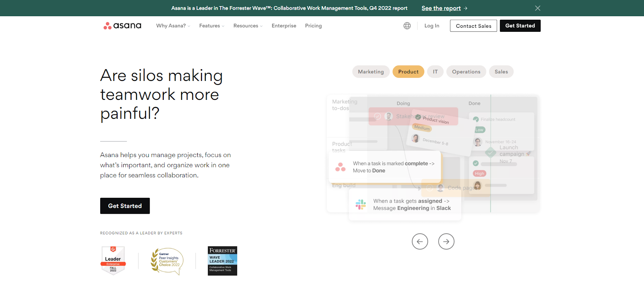Screen dimensions: 644x298
Task: Open the See the report link
Action: pyautogui.click(x=444, y=8)
